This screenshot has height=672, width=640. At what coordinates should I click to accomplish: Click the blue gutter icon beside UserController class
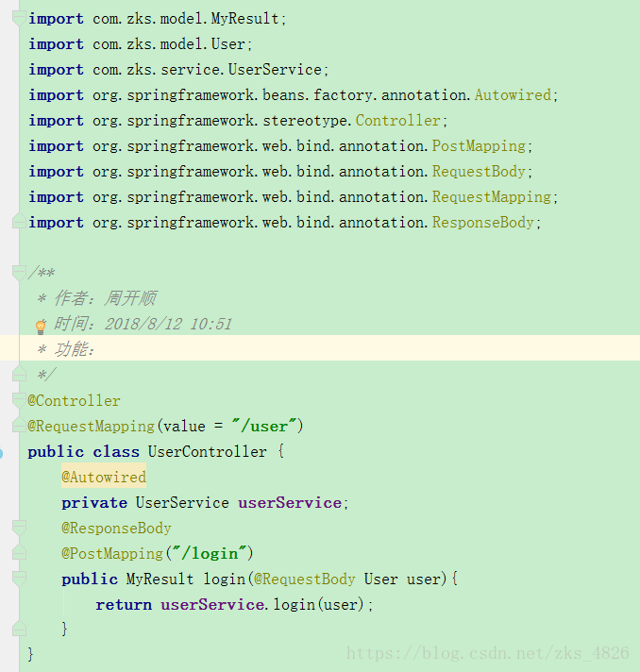pos(1,453)
